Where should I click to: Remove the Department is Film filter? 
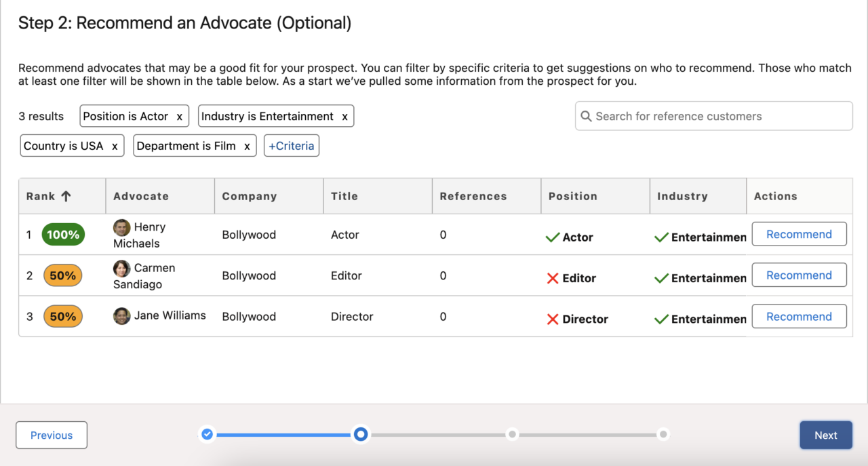[x=247, y=146]
